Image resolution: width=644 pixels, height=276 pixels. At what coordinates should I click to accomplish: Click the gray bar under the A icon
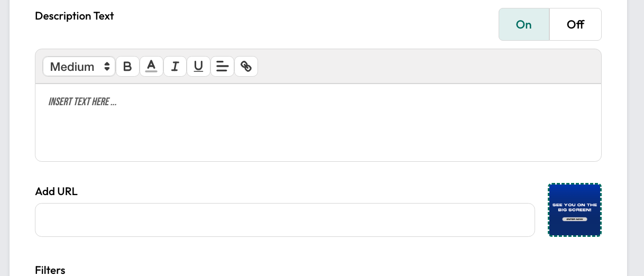[151, 72]
